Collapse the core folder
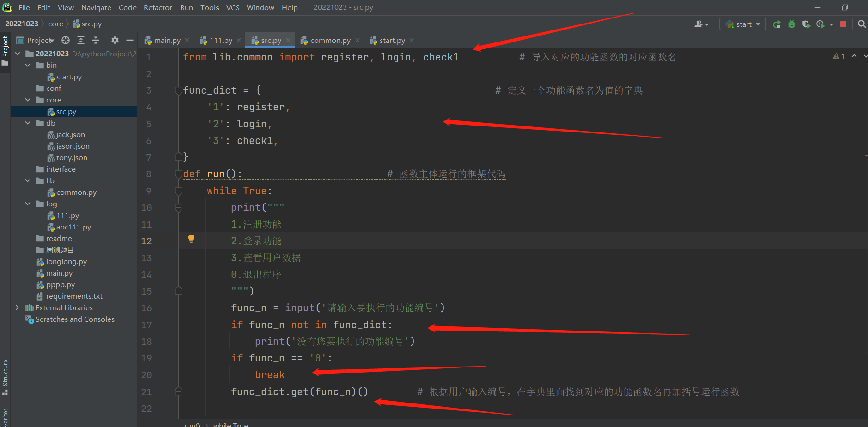 point(28,100)
